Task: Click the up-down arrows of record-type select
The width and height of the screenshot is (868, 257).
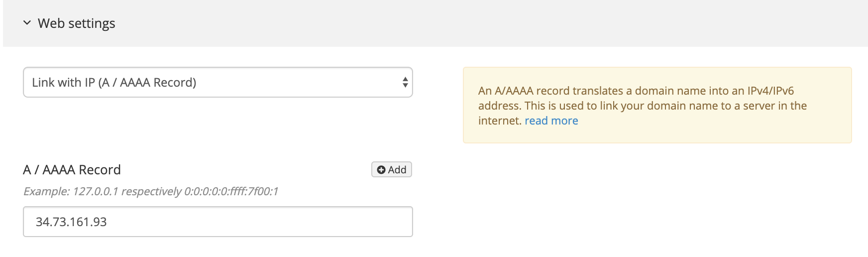Action: 405,82
